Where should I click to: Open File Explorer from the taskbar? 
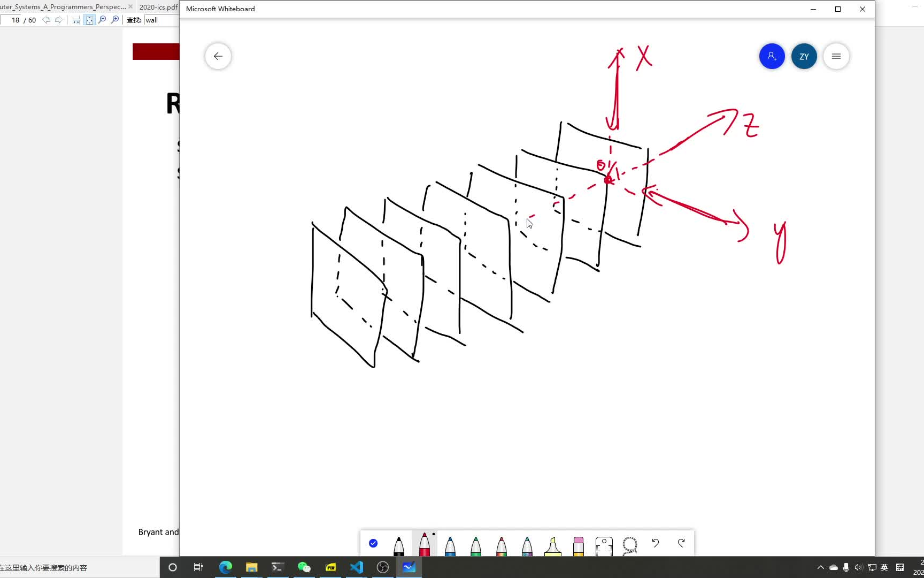tap(251, 567)
